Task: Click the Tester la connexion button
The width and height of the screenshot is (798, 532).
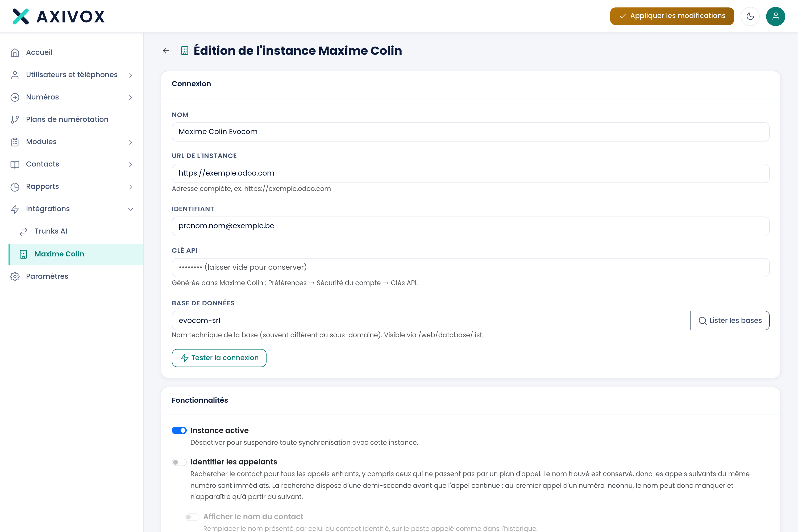Action: 219,358
